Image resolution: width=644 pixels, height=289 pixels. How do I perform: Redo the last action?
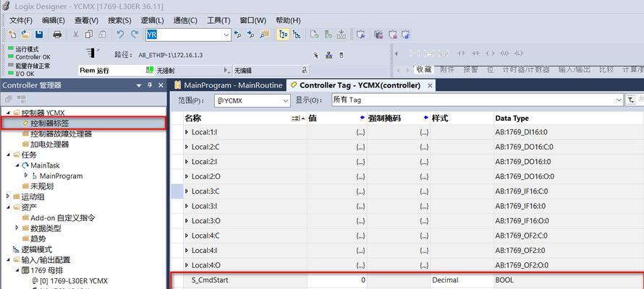coord(135,35)
